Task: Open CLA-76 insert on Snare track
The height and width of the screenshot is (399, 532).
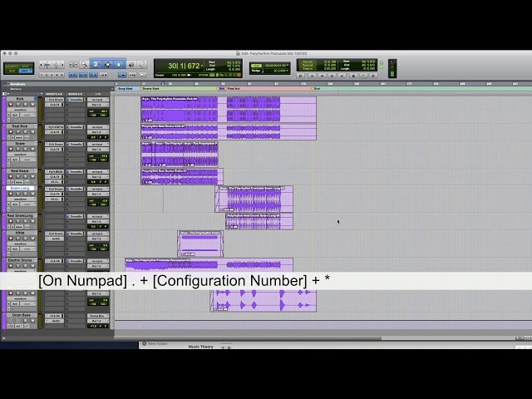Action: click(x=54, y=150)
